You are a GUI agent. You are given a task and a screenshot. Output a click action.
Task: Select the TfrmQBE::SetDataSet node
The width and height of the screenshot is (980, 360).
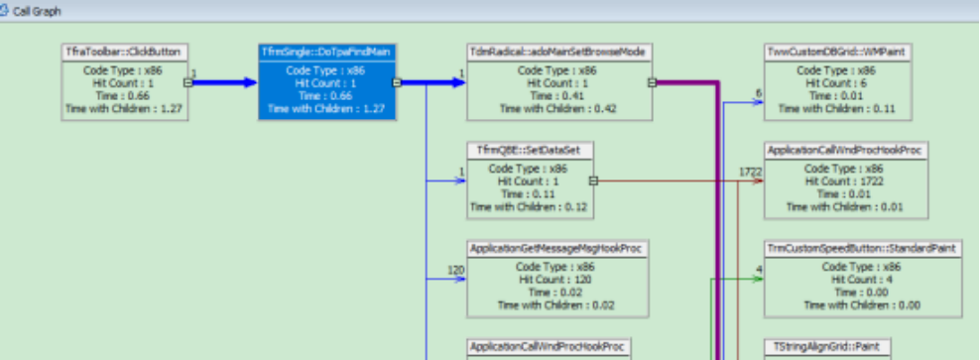pos(530,180)
